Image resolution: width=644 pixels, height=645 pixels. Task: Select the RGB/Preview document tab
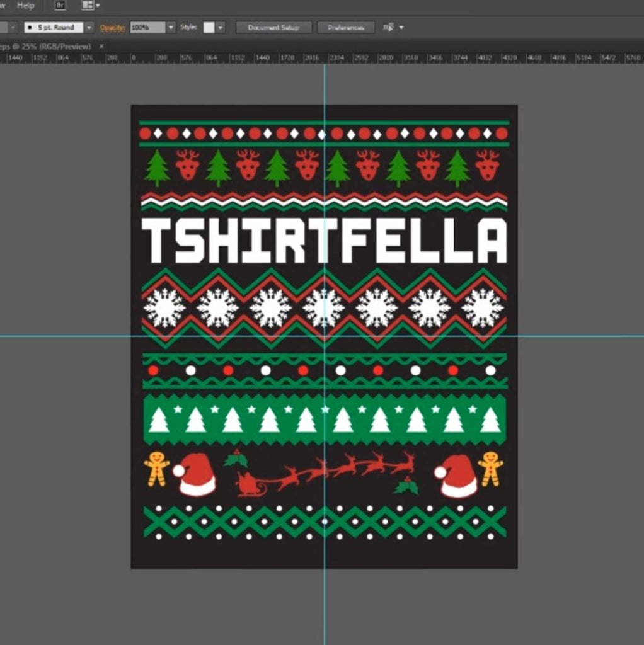tap(45, 46)
